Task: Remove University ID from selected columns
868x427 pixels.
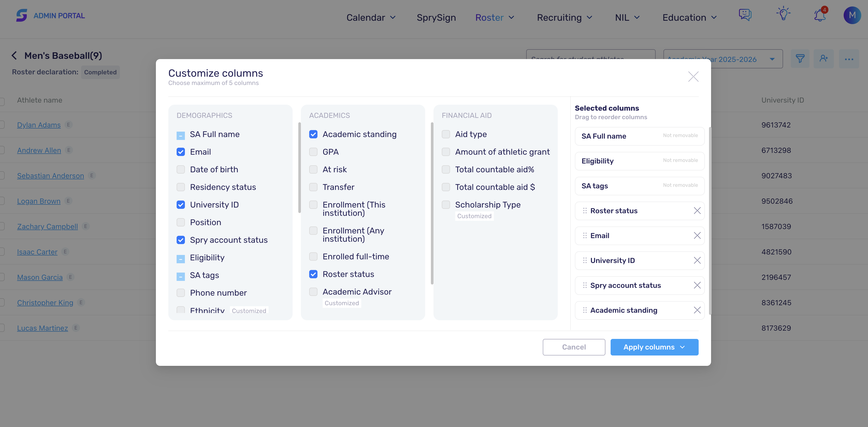Action: pyautogui.click(x=697, y=260)
